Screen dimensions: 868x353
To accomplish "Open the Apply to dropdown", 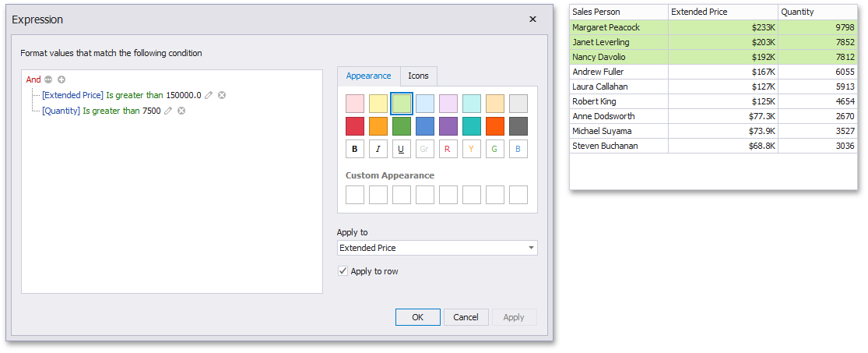I will pos(531,248).
